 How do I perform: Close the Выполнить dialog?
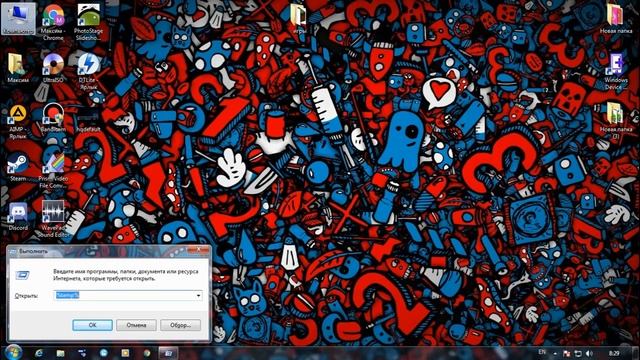click(x=198, y=249)
